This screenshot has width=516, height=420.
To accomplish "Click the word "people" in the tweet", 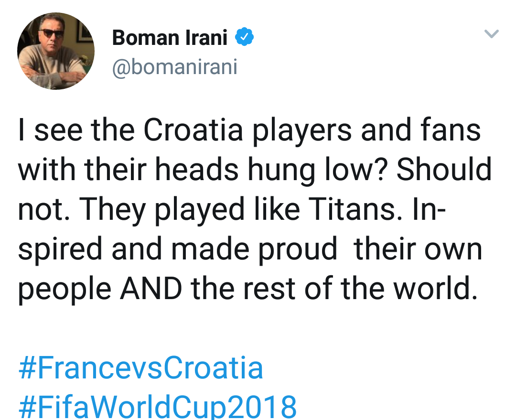I will (65, 289).
